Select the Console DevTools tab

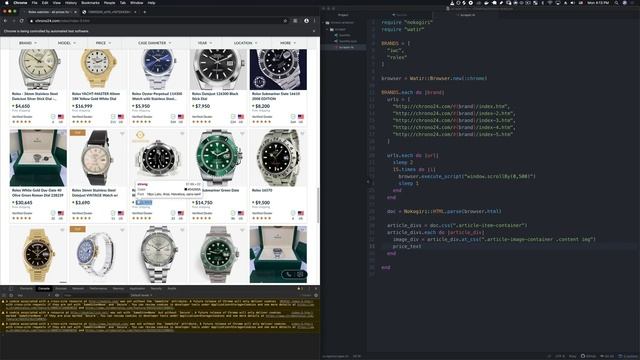pos(44,289)
